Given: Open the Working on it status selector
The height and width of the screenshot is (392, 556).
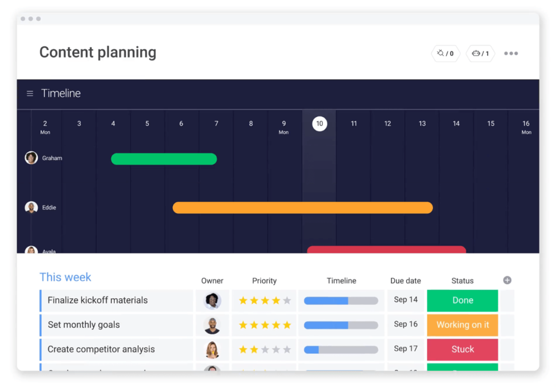Looking at the screenshot, I should click(x=462, y=325).
